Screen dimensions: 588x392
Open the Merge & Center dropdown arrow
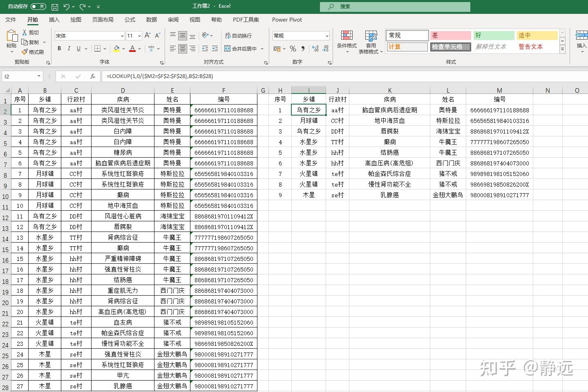(x=262, y=49)
